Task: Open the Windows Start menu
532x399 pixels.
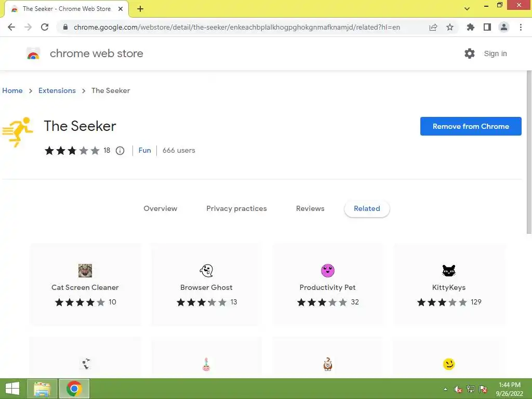Action: point(12,389)
